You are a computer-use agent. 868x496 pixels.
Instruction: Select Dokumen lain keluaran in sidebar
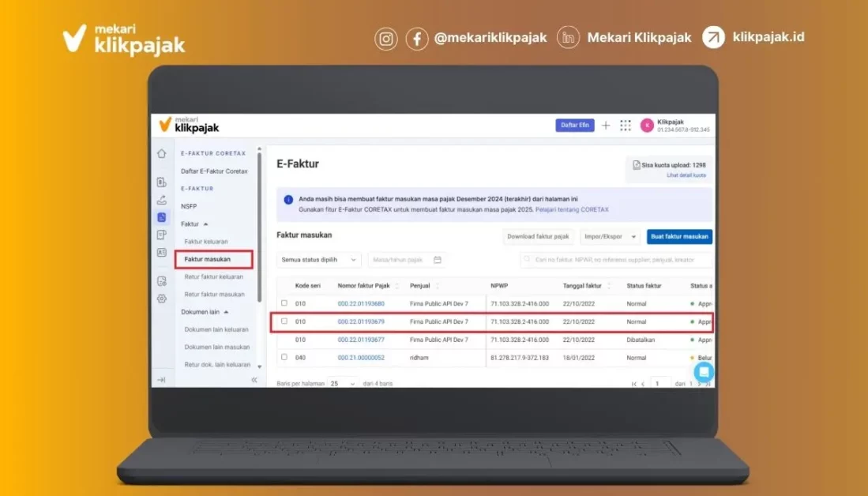point(216,329)
